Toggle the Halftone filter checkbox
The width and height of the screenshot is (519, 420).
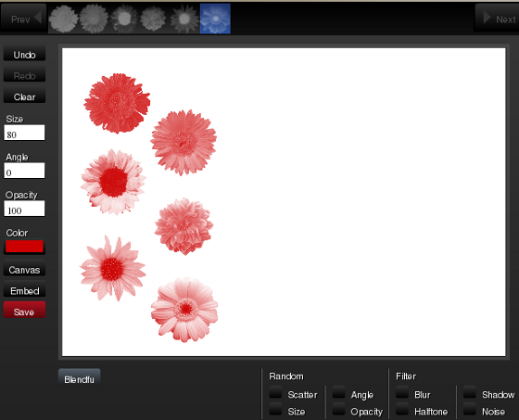[402, 409]
